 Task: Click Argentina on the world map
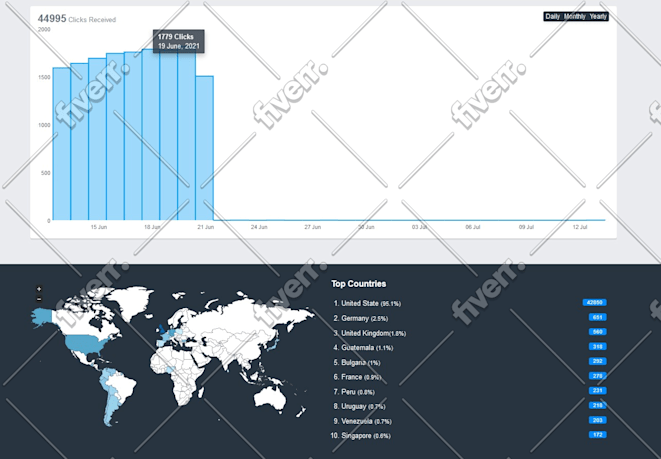click(111, 409)
